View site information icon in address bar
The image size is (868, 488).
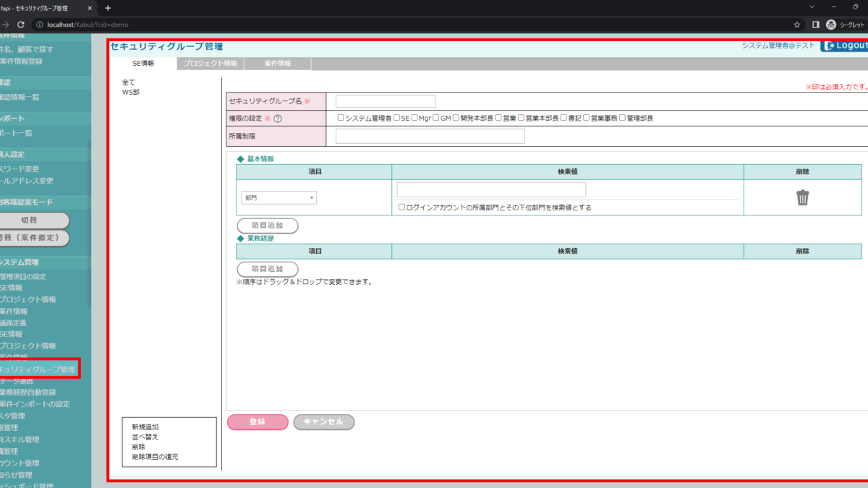click(39, 25)
